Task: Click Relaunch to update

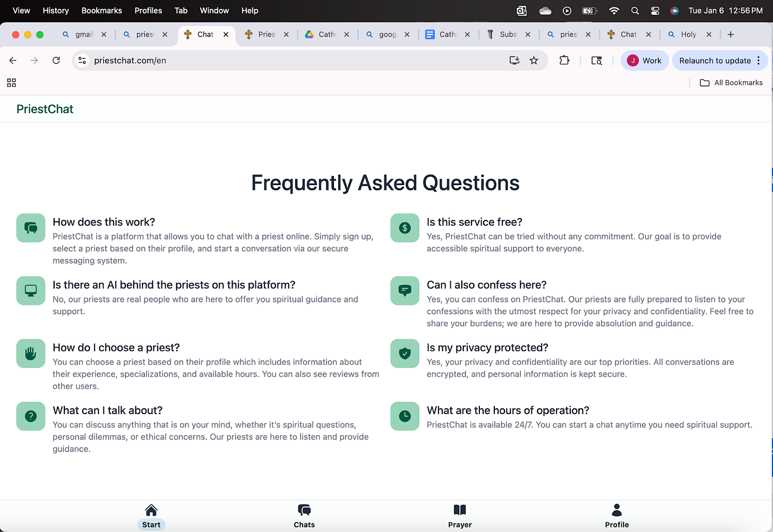Action: coord(715,60)
